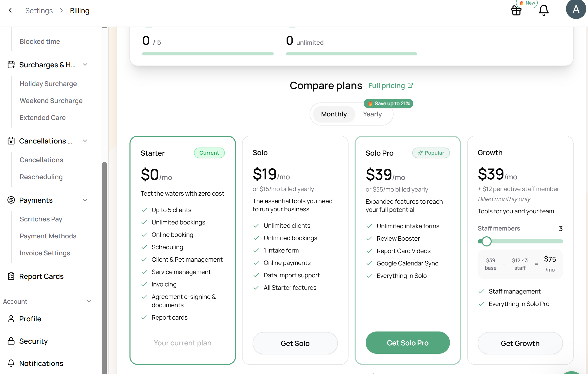Open the notifications bell in header
The height and width of the screenshot is (374, 588).
543,10
